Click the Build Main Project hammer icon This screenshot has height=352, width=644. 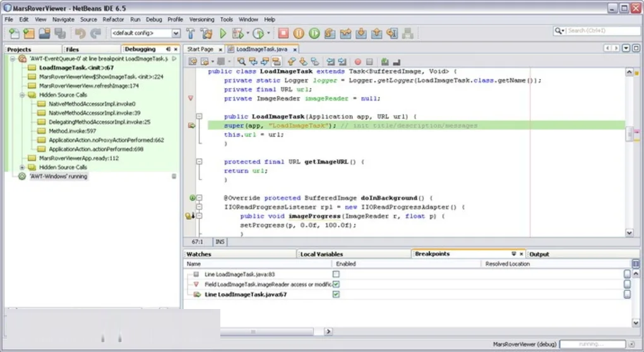pos(191,33)
